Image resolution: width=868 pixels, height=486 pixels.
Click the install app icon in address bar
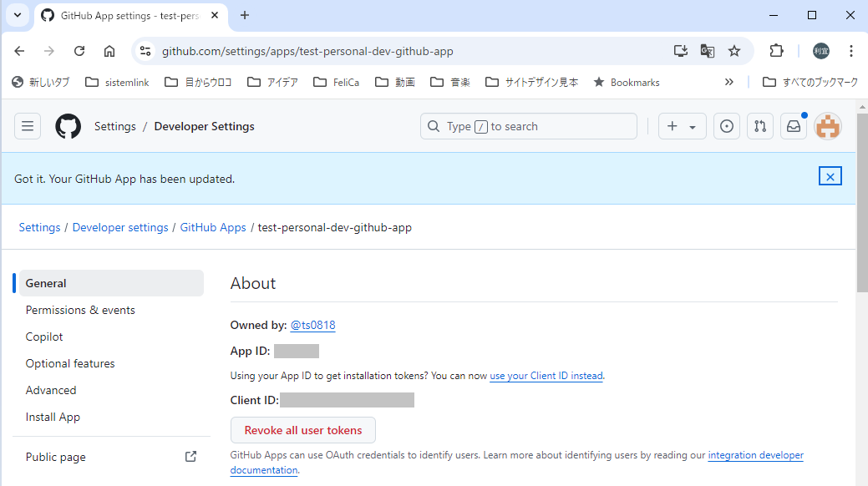coord(680,51)
